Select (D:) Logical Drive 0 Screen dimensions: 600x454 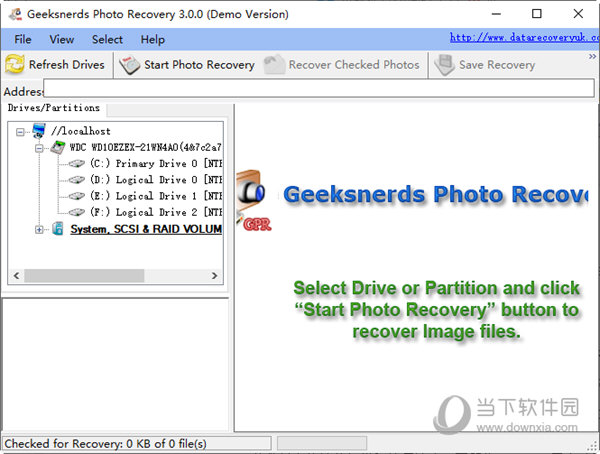click(156, 180)
